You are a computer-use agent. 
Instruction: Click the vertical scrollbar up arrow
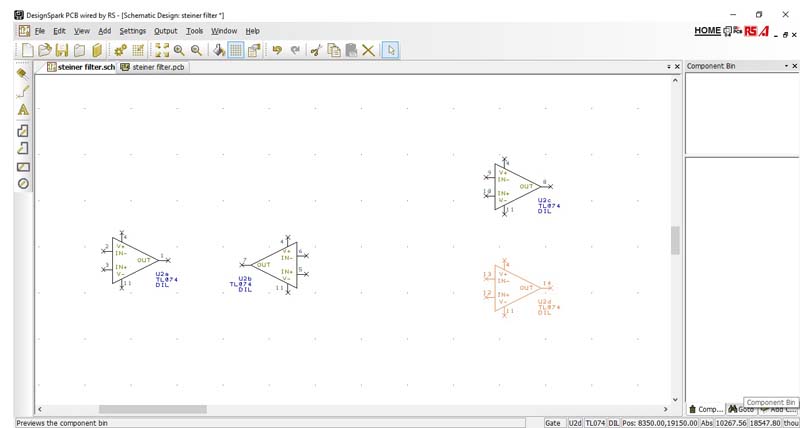click(x=676, y=81)
